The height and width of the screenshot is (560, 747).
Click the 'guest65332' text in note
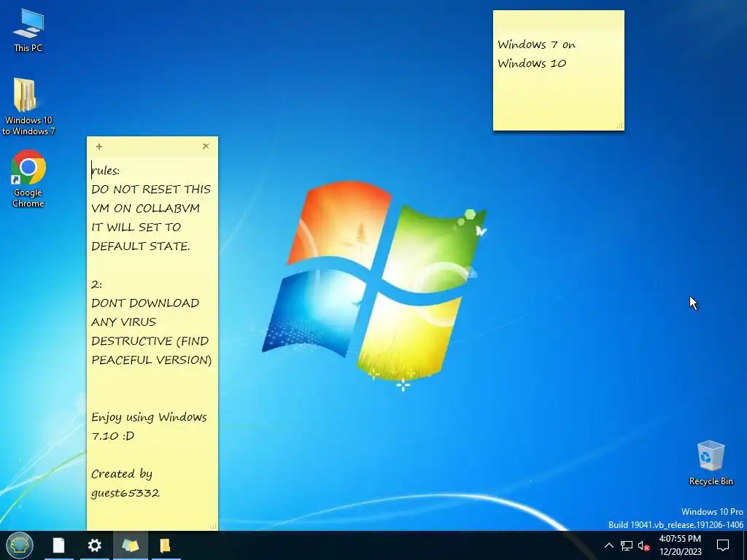125,493
